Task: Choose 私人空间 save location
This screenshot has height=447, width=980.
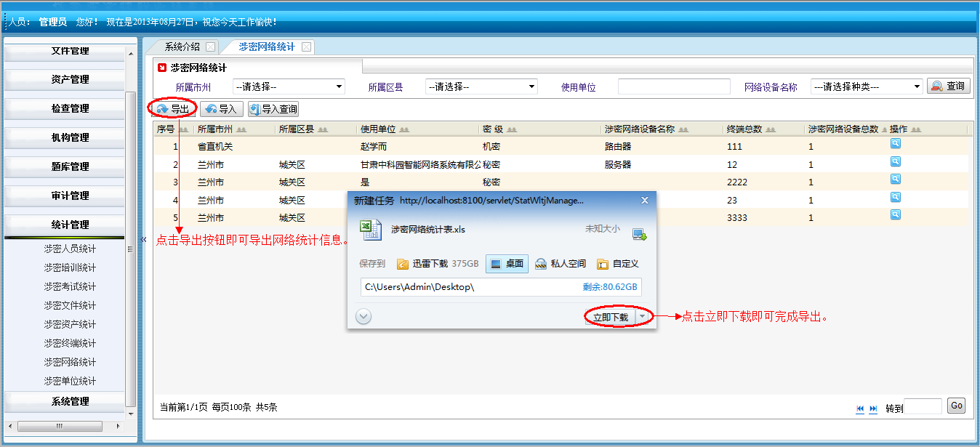Action: [560, 264]
